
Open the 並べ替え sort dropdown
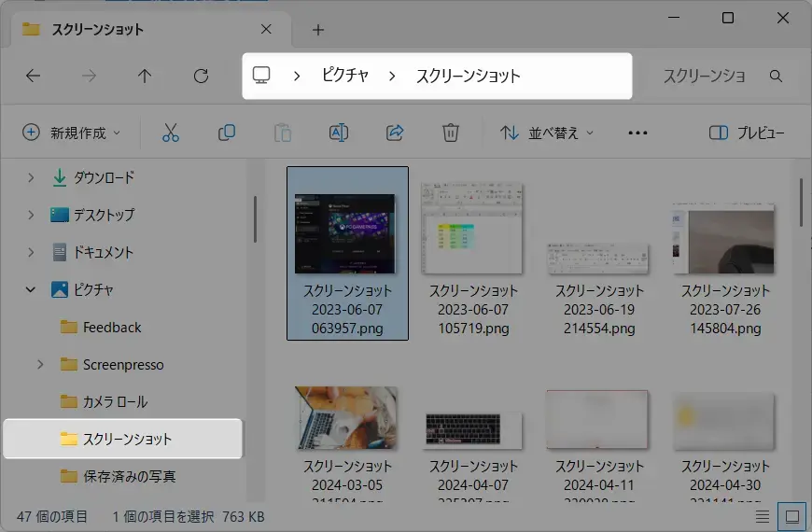(x=546, y=133)
